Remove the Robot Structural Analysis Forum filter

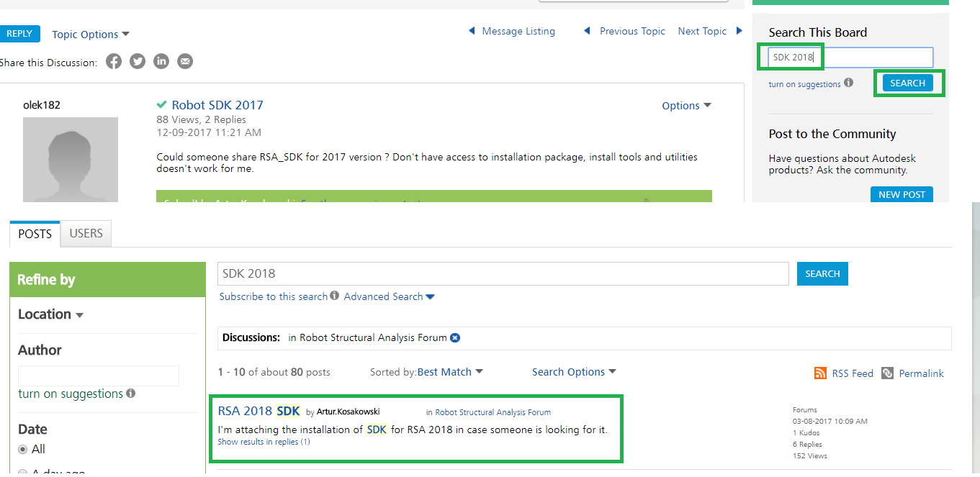455,337
